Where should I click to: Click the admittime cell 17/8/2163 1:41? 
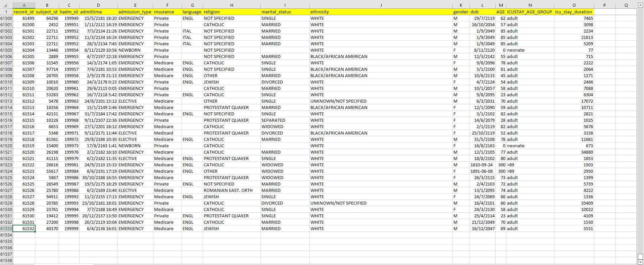pyautogui.click(x=98, y=146)
